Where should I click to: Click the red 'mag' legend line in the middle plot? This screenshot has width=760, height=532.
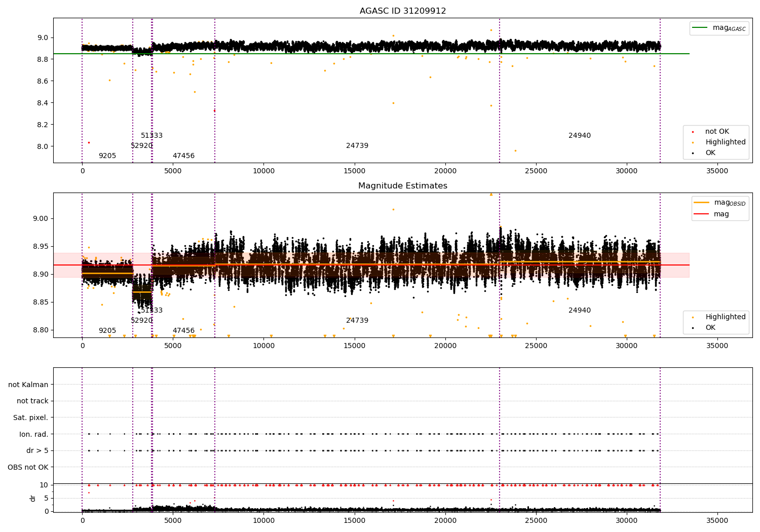pos(702,214)
